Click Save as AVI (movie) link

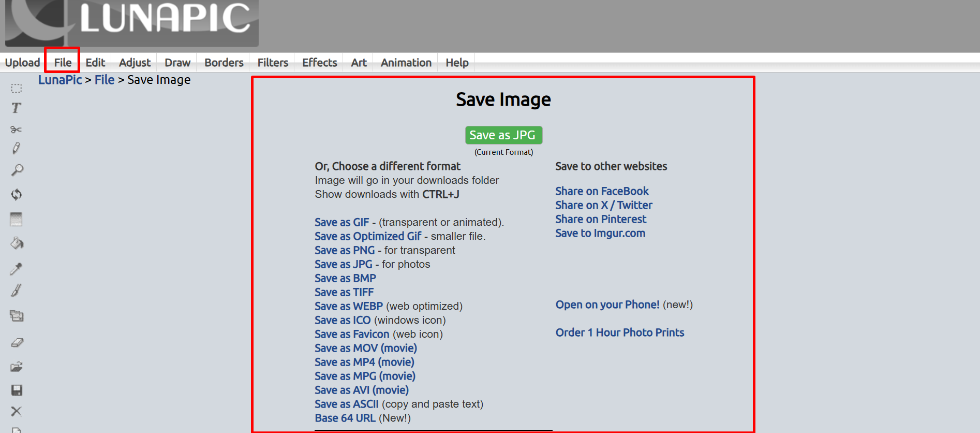point(362,390)
